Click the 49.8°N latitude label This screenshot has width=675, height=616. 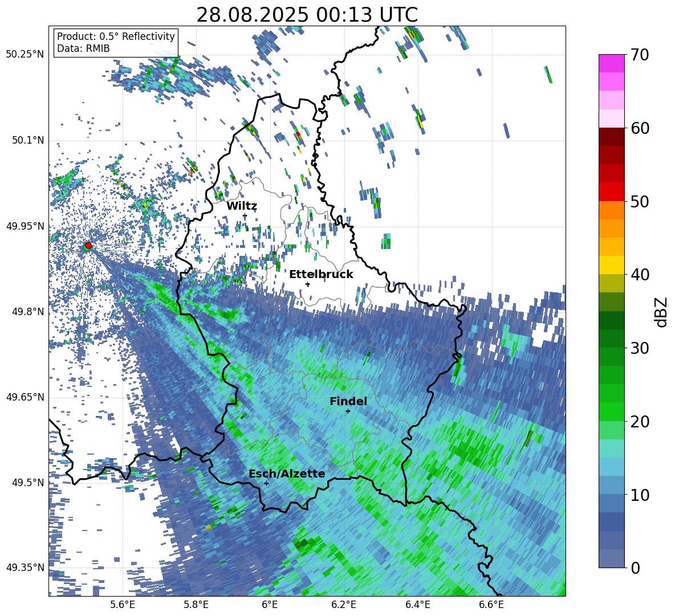click(28, 312)
